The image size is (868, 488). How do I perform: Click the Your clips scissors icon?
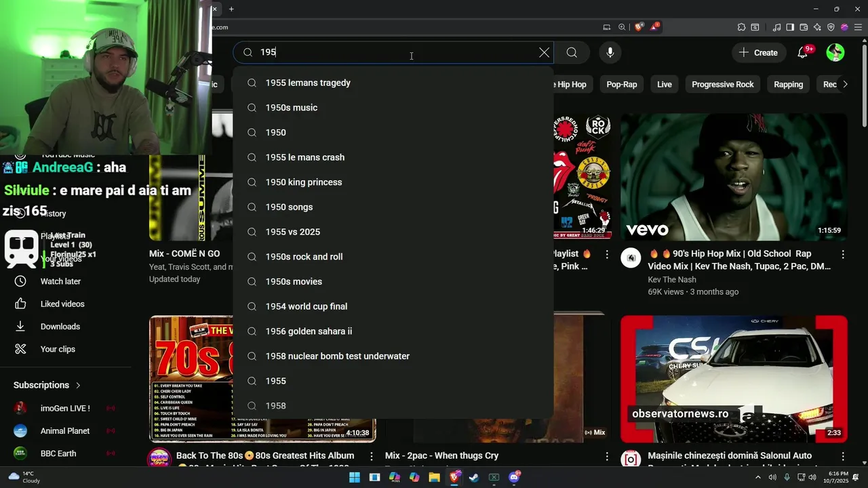coord(20,349)
